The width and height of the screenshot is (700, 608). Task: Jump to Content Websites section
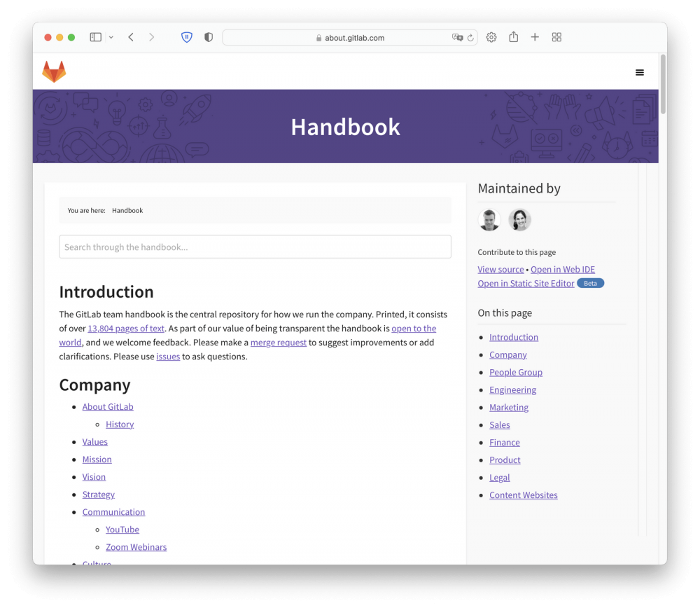pos(523,495)
